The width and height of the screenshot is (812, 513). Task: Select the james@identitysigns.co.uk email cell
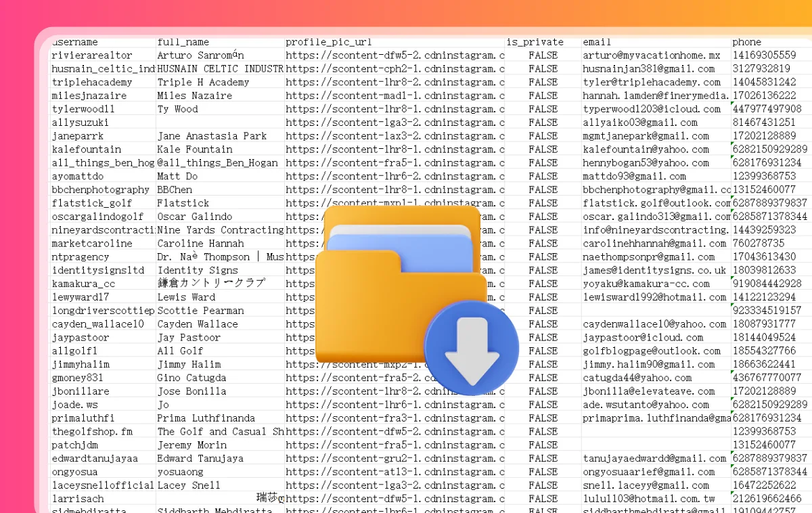tap(654, 270)
